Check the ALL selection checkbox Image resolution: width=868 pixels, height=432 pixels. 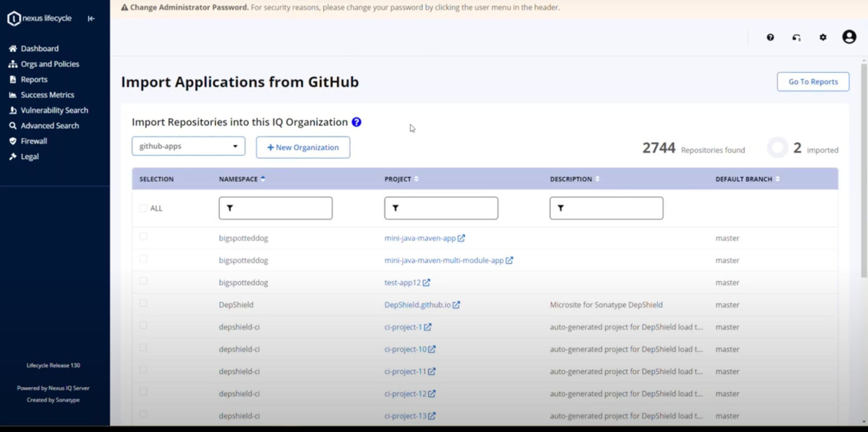pos(143,208)
